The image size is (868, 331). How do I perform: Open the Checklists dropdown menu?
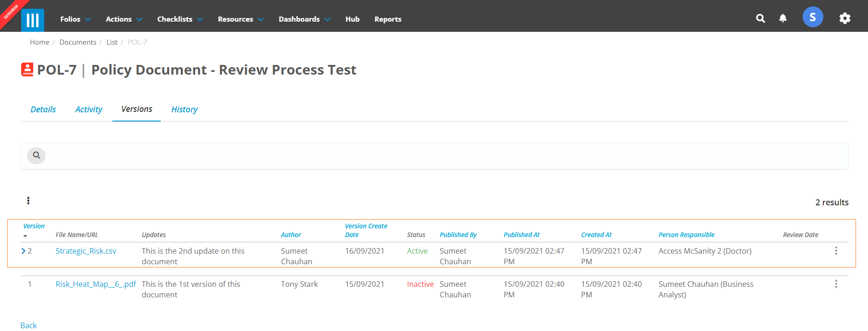pyautogui.click(x=180, y=19)
